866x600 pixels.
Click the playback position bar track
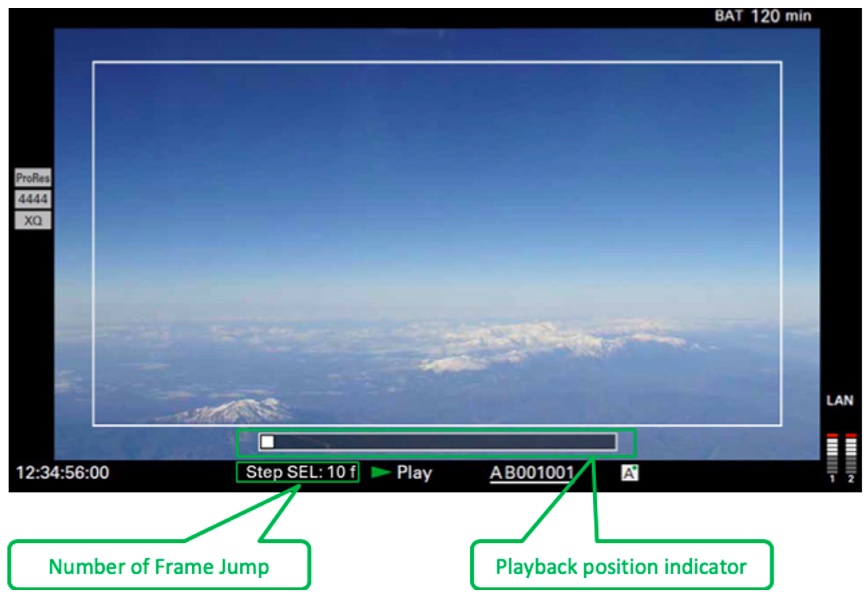438,442
